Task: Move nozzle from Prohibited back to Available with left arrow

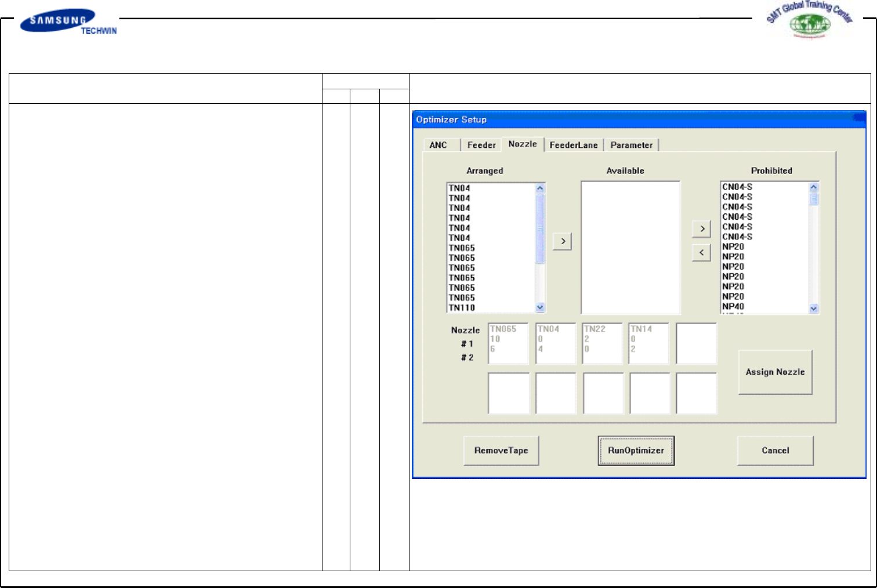Action: coord(702,253)
